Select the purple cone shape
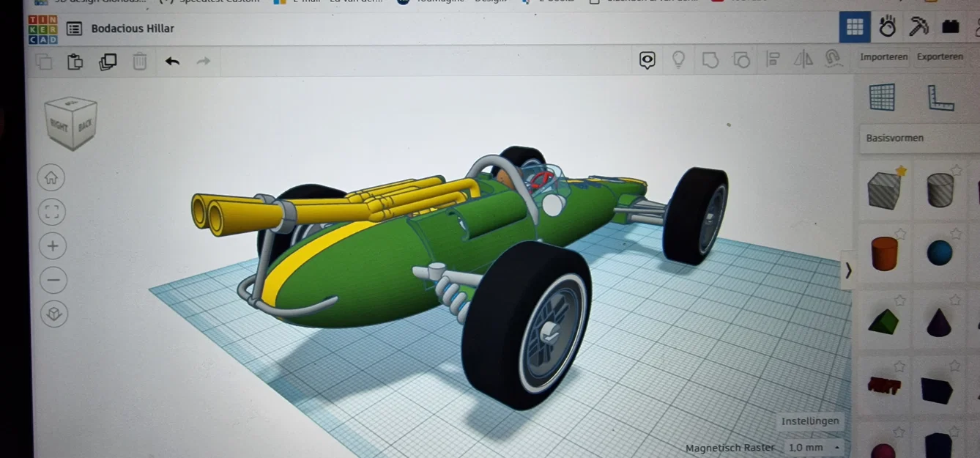 click(939, 322)
